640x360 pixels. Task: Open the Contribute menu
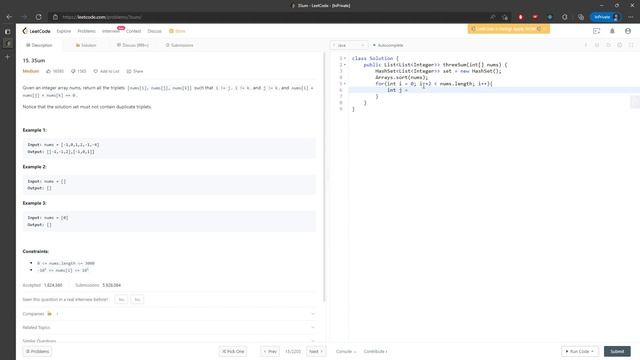click(376, 351)
